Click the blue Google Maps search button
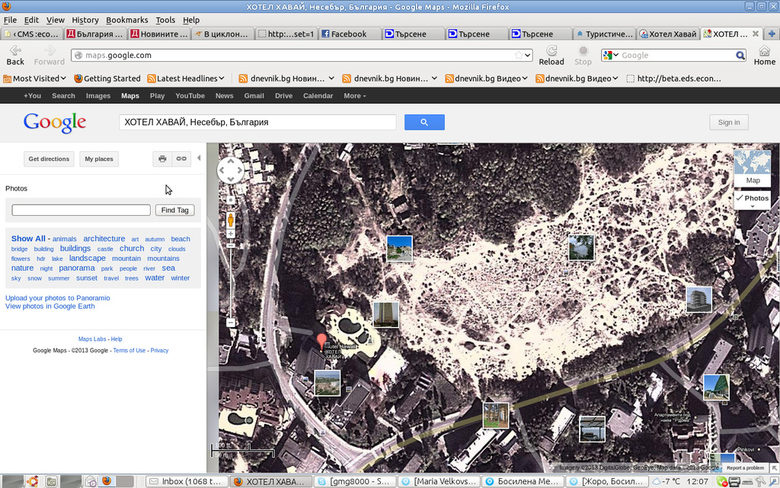This screenshot has height=488, width=780. (424, 122)
